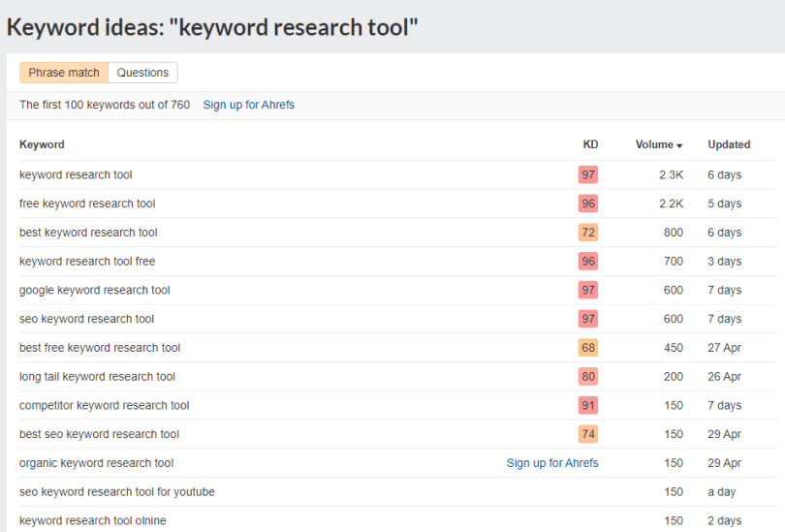The image size is (785, 532).
Task: Switch to the Phrase match tab
Action: coord(64,73)
